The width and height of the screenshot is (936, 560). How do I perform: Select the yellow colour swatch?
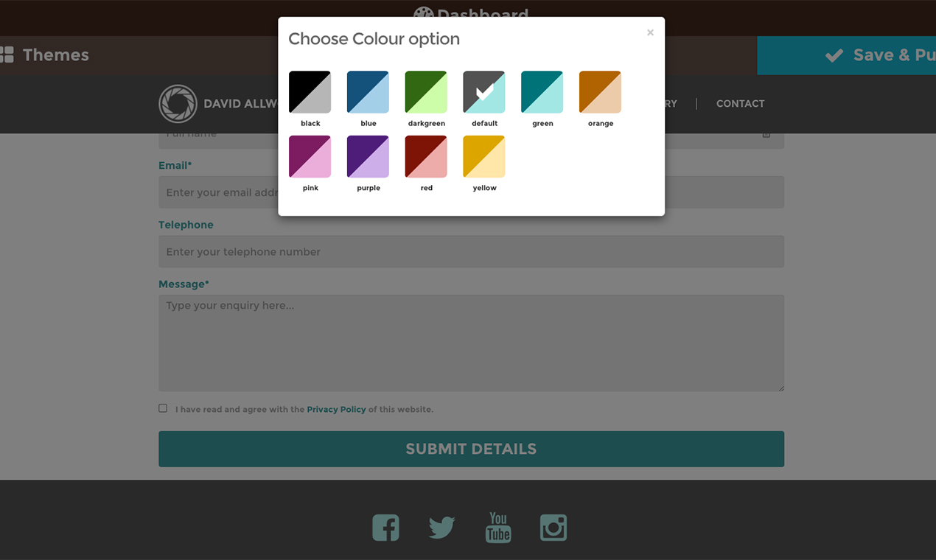(x=484, y=156)
